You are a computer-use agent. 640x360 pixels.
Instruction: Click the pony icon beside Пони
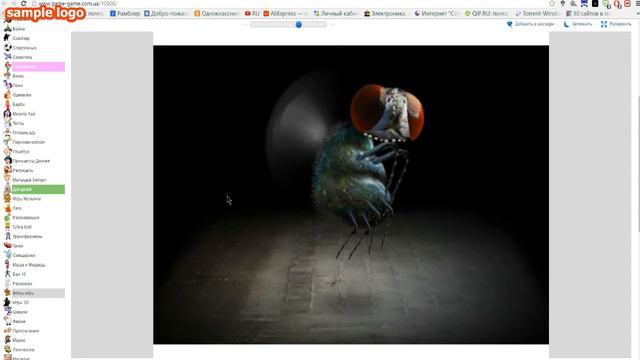(8, 85)
